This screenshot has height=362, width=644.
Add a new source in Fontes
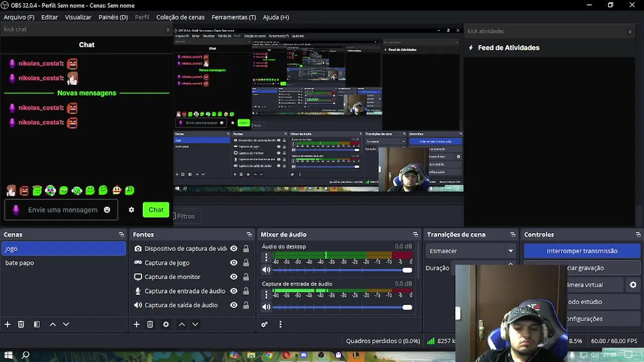pyautogui.click(x=136, y=324)
